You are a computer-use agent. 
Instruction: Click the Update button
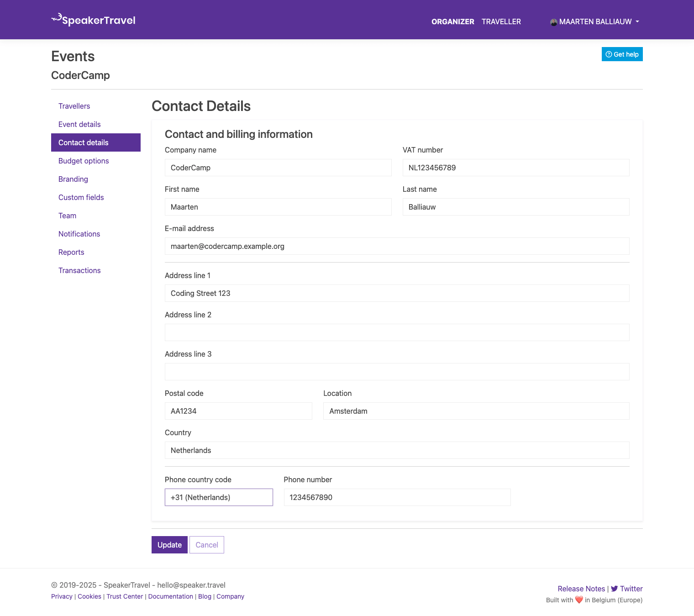tap(169, 545)
